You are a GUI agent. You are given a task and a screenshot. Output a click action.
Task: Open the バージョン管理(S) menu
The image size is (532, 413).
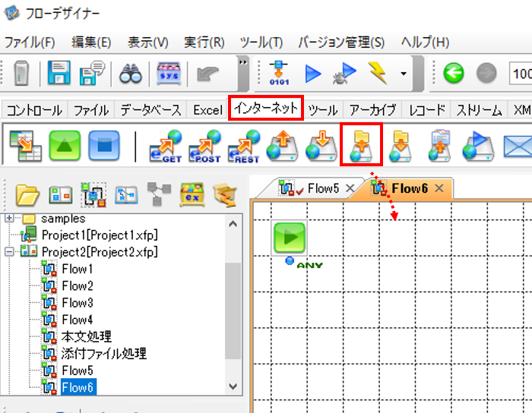(341, 43)
